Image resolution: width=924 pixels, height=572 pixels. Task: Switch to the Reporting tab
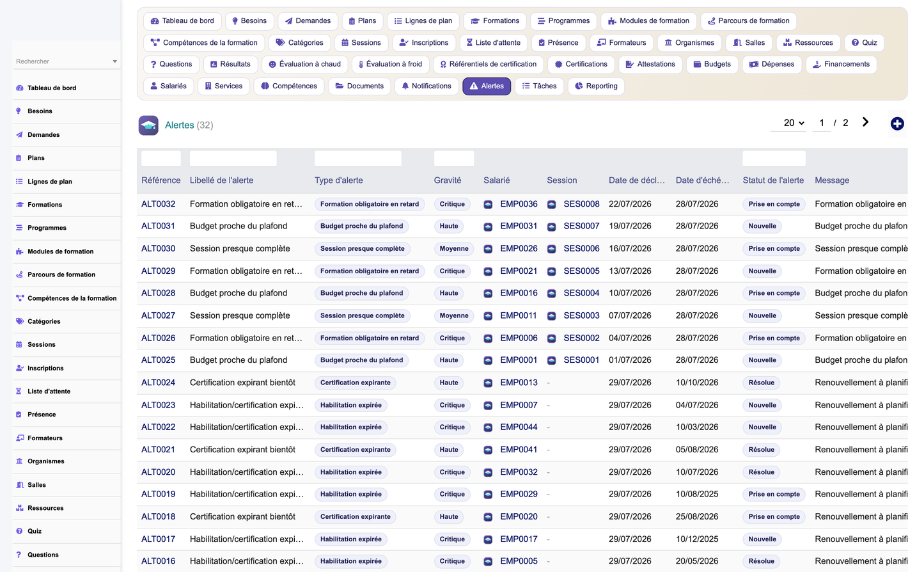coord(596,86)
